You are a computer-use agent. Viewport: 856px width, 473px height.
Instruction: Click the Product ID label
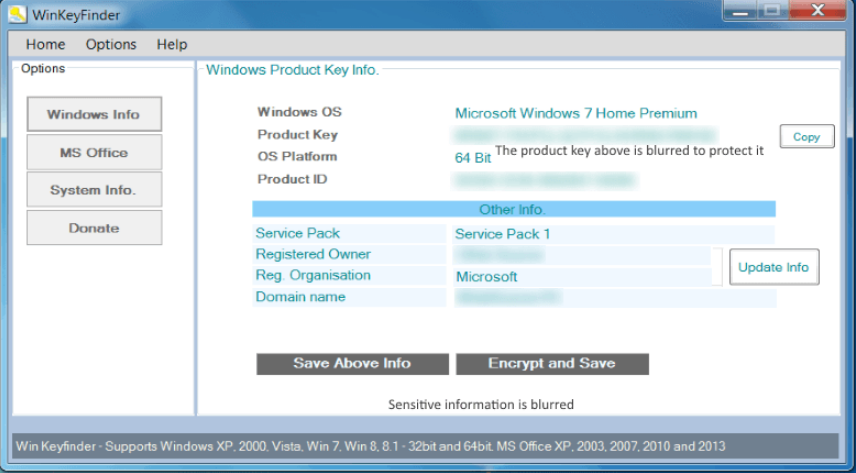[x=292, y=179]
